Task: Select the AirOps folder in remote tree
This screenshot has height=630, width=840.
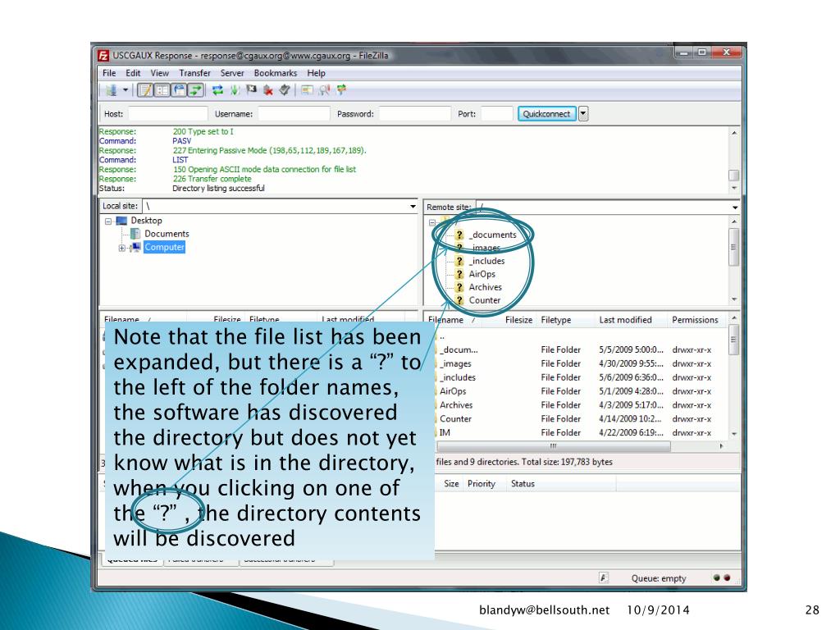Action: 482,274
